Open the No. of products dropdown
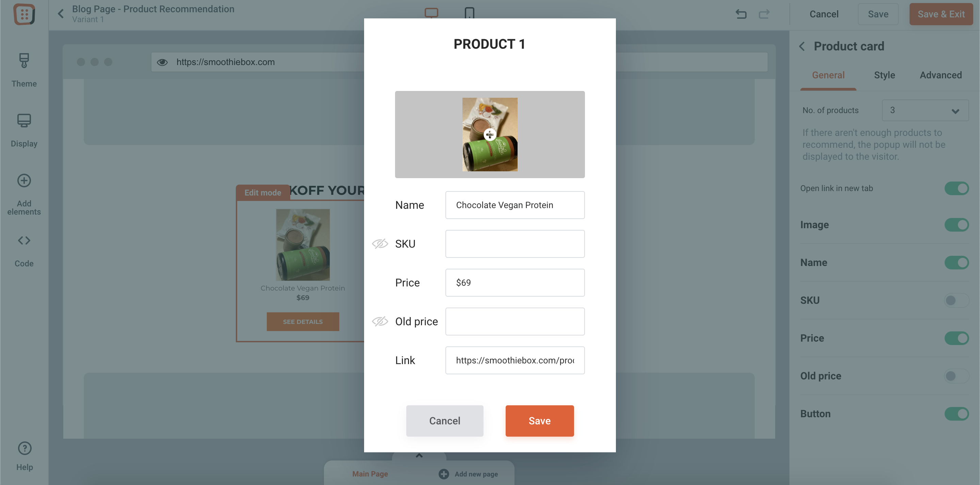The image size is (980, 485). [925, 110]
